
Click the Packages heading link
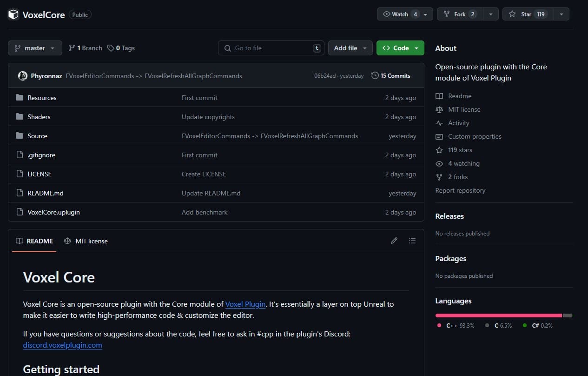pyautogui.click(x=451, y=259)
